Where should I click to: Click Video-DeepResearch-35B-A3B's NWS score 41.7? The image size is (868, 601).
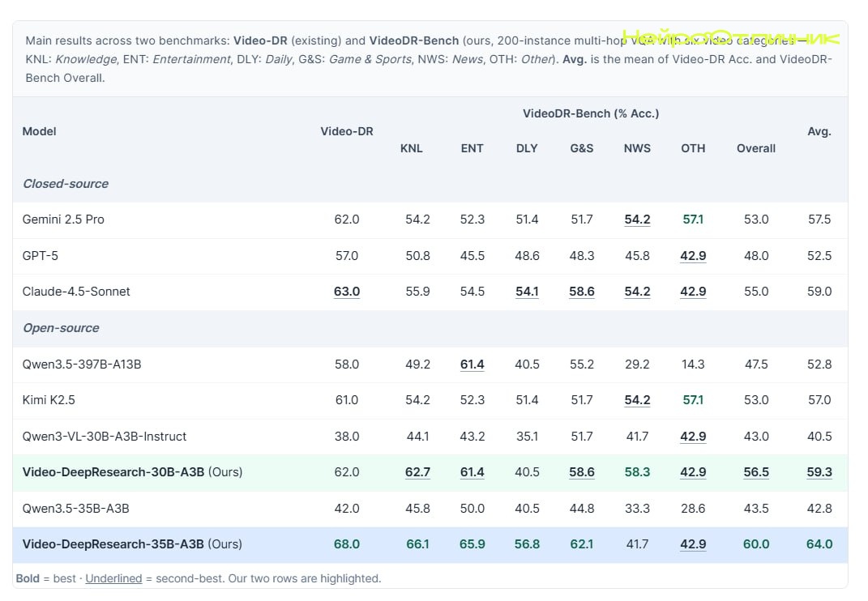click(637, 544)
